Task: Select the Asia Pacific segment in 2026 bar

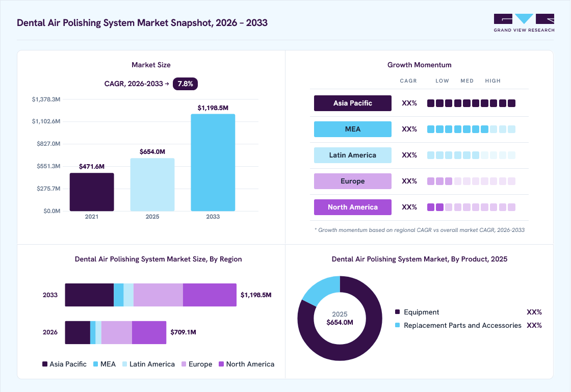Action: click(77, 332)
